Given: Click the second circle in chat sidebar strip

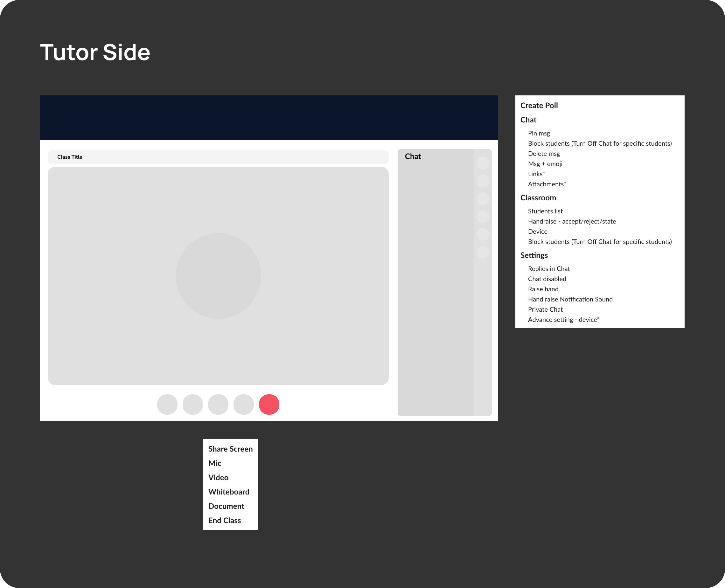Looking at the screenshot, I should pyautogui.click(x=483, y=181).
